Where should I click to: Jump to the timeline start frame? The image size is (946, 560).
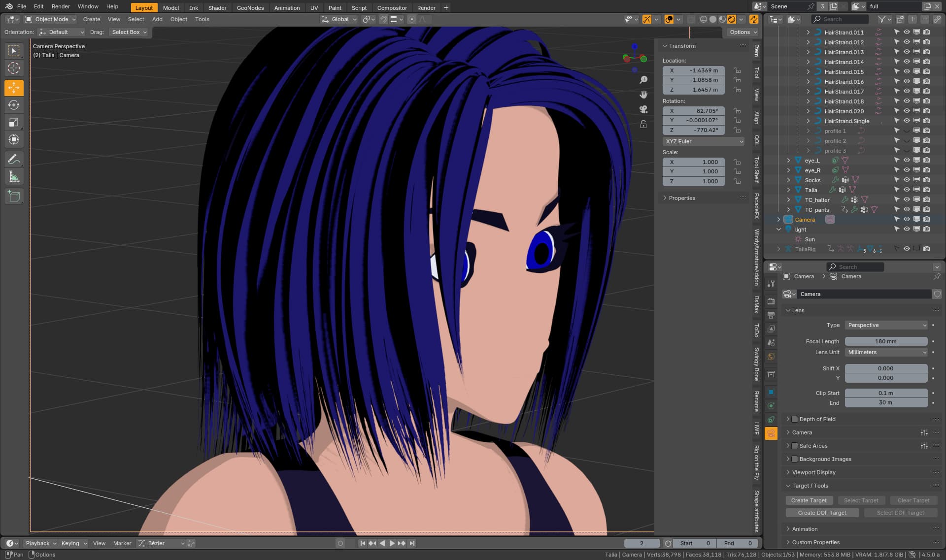point(363,543)
